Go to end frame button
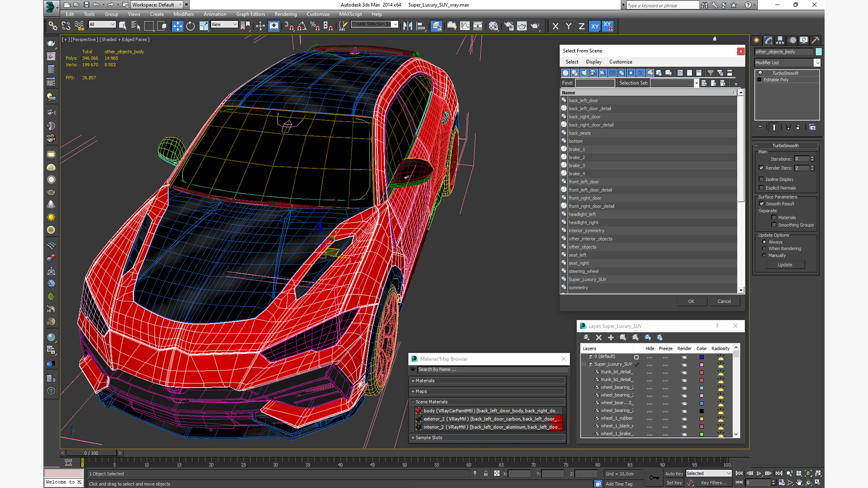The image size is (868, 488). click(x=779, y=474)
